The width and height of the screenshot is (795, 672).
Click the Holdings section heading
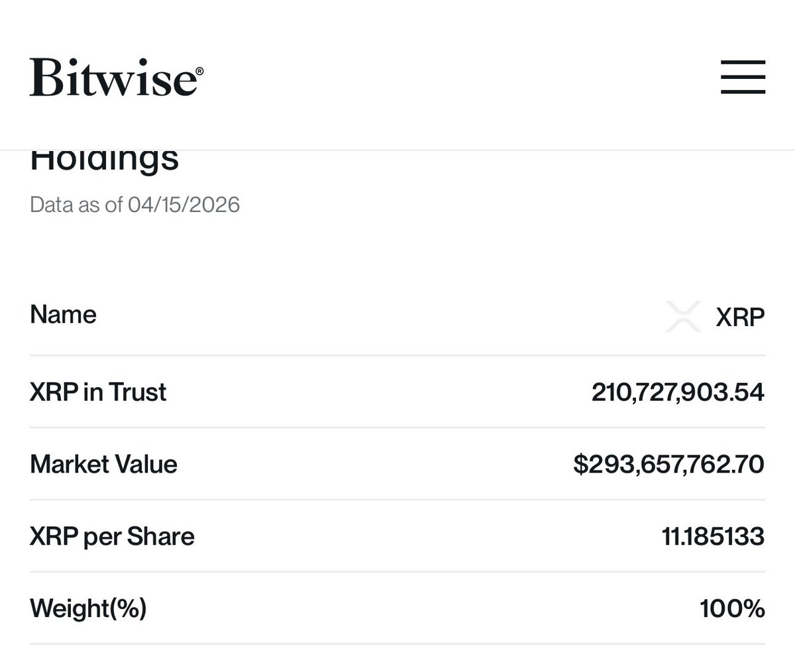(x=104, y=160)
